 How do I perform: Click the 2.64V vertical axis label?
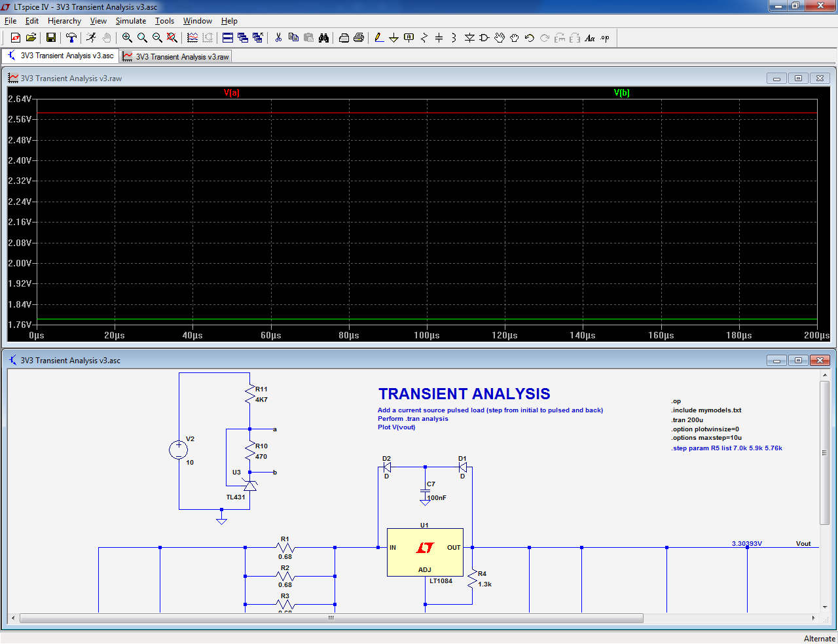coord(20,99)
